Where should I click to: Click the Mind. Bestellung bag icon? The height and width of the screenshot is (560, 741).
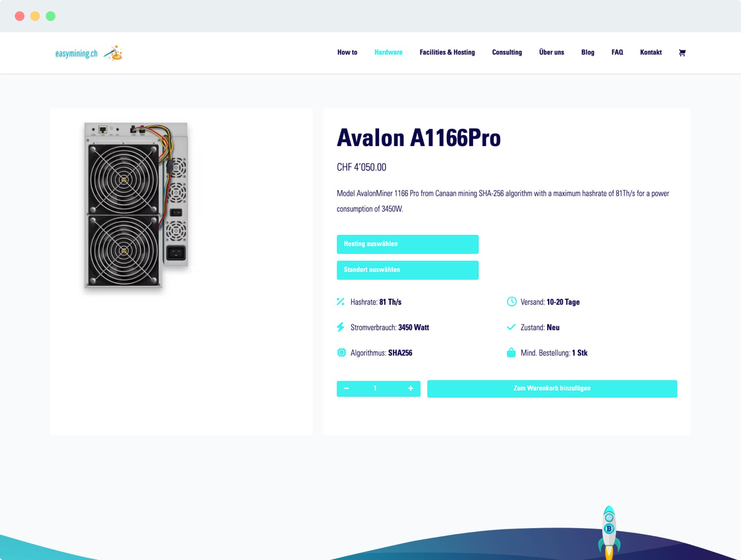511,353
